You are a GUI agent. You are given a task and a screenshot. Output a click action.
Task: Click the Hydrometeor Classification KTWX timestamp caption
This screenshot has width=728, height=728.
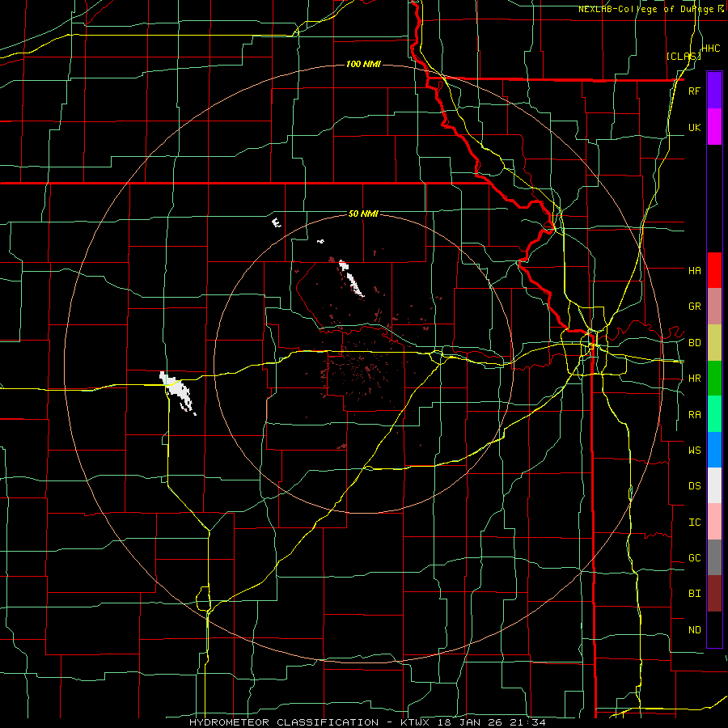367,722
